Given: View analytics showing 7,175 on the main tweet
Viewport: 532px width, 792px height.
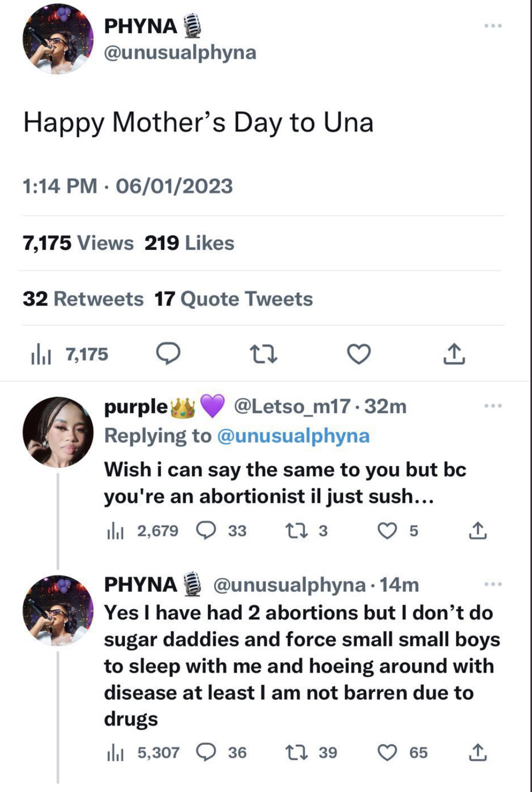Looking at the screenshot, I should coord(70,355).
